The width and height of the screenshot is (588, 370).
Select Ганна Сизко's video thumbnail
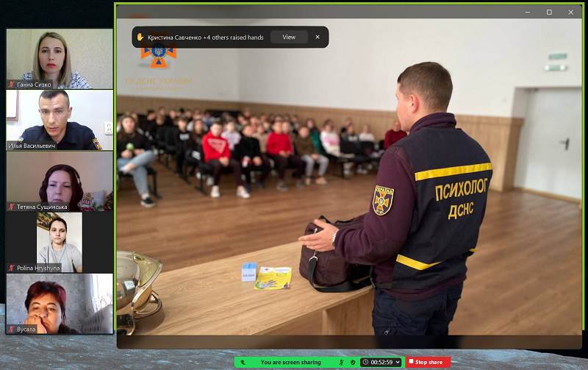coord(60,58)
